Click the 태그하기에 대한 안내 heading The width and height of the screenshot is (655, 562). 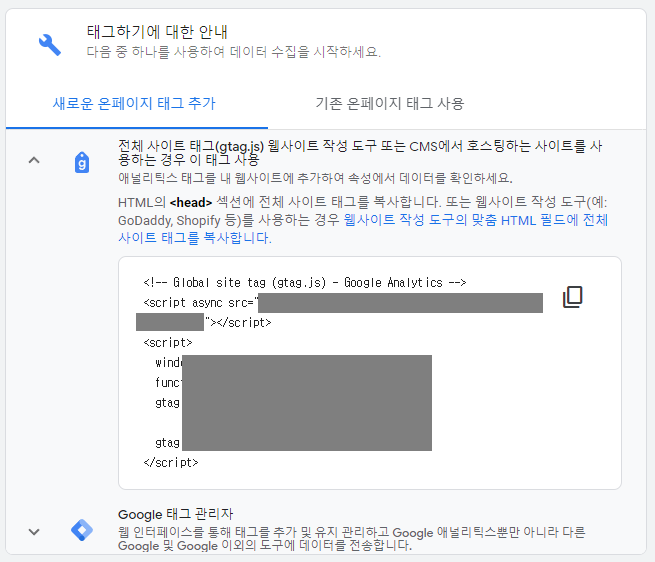tap(157, 32)
